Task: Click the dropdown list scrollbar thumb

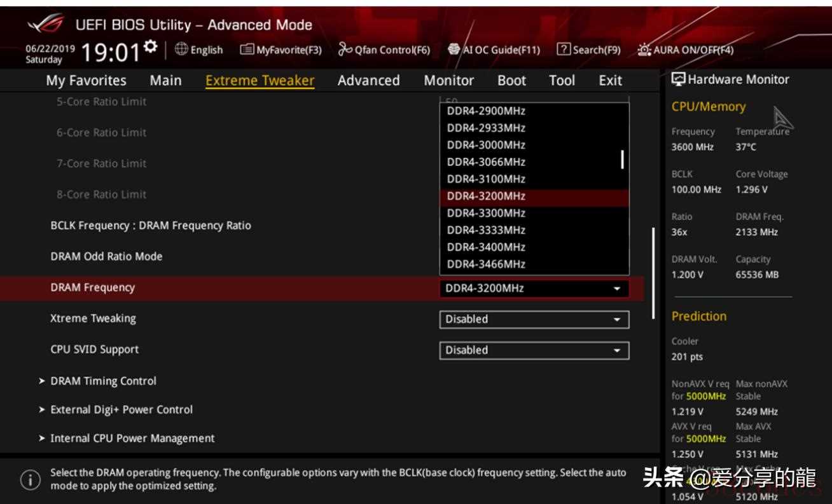Action: [x=622, y=160]
